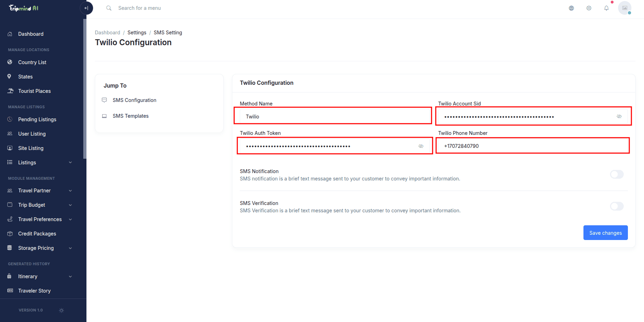Collapse the sidebar with the arrow icon
This screenshot has height=322, width=644.
tap(86, 8)
